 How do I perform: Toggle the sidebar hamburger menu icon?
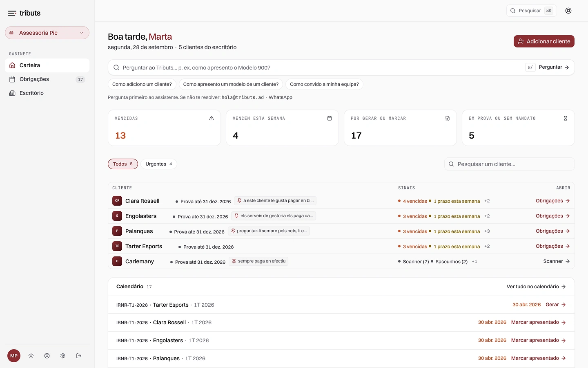click(12, 13)
